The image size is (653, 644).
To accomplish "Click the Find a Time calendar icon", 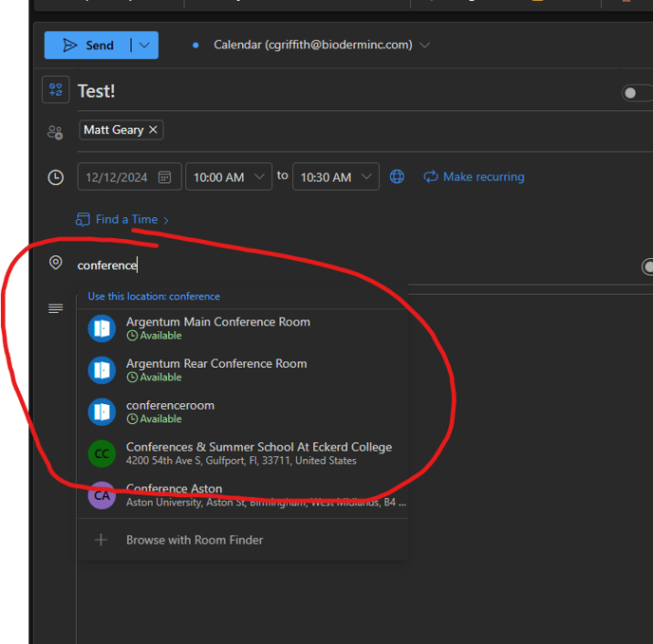I will [x=83, y=220].
